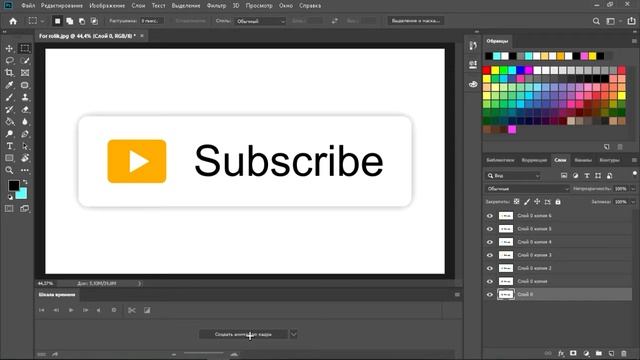Click the timeline play button
This screenshot has width=640, height=360.
(71, 310)
